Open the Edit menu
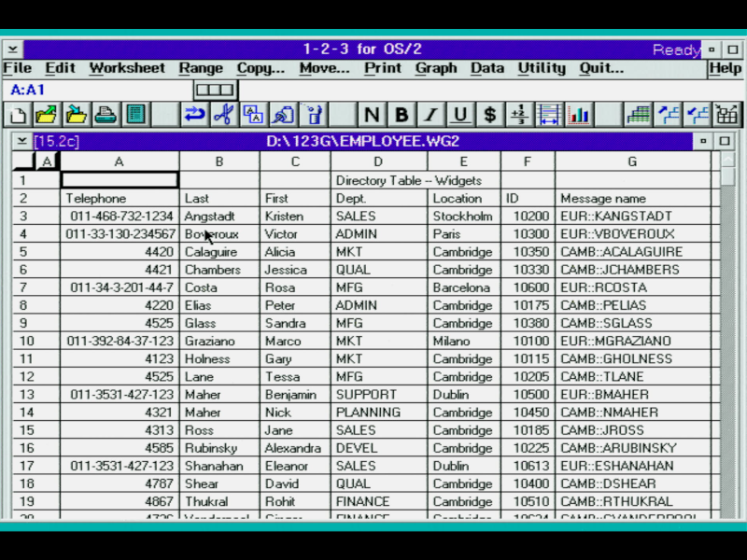747x560 pixels. (x=60, y=68)
